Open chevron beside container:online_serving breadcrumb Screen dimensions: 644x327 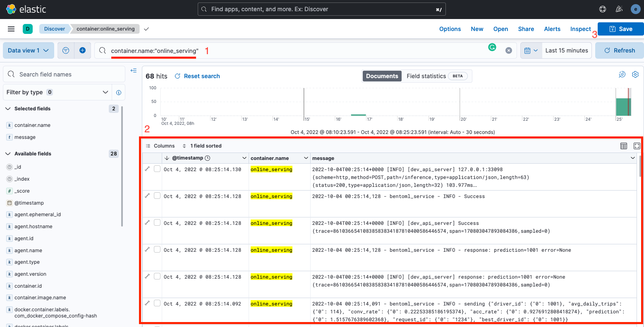[x=146, y=29]
